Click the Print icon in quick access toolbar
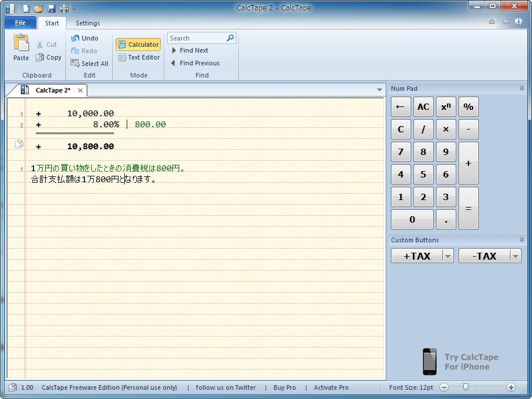The height and width of the screenshot is (399, 532). [64, 8]
